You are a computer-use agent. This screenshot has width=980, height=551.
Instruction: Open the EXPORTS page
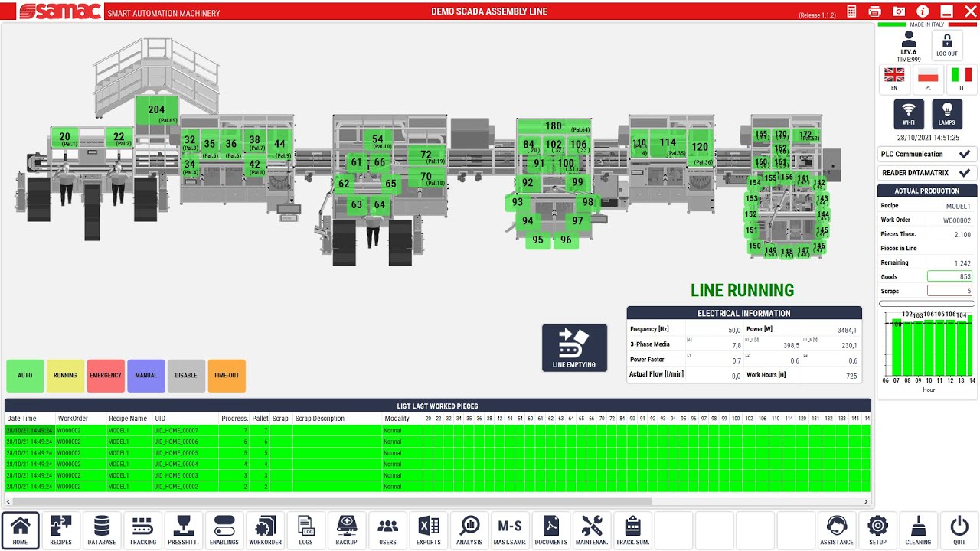tap(429, 530)
